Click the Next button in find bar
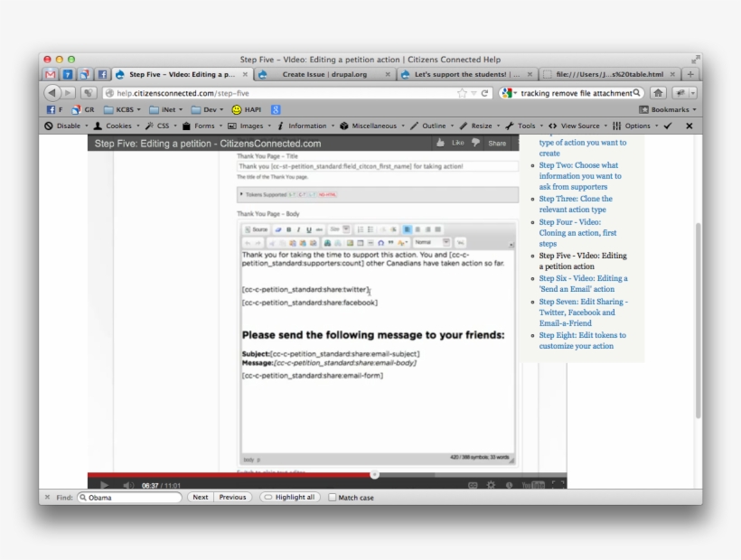Screen dimensions: 741x560 point(200,497)
